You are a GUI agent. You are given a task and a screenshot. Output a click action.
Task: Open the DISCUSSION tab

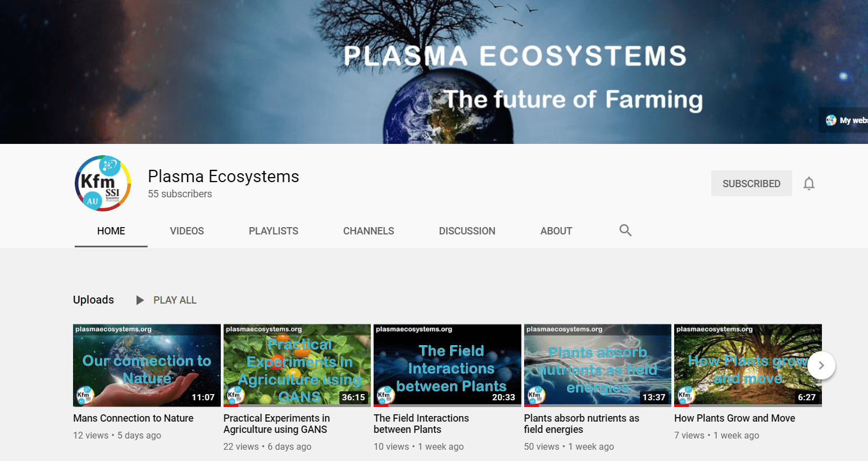point(467,231)
